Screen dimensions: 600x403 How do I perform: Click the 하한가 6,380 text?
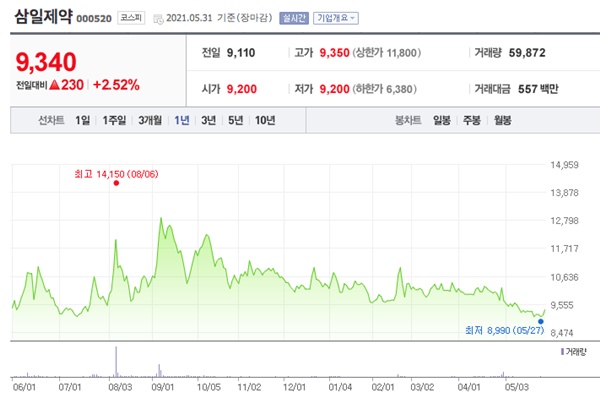(384, 89)
